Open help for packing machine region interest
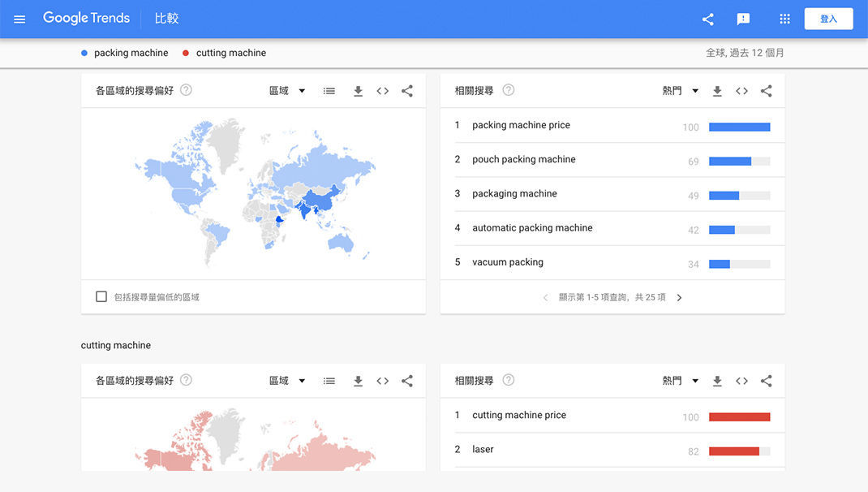This screenshot has width=868, height=492. coord(186,90)
